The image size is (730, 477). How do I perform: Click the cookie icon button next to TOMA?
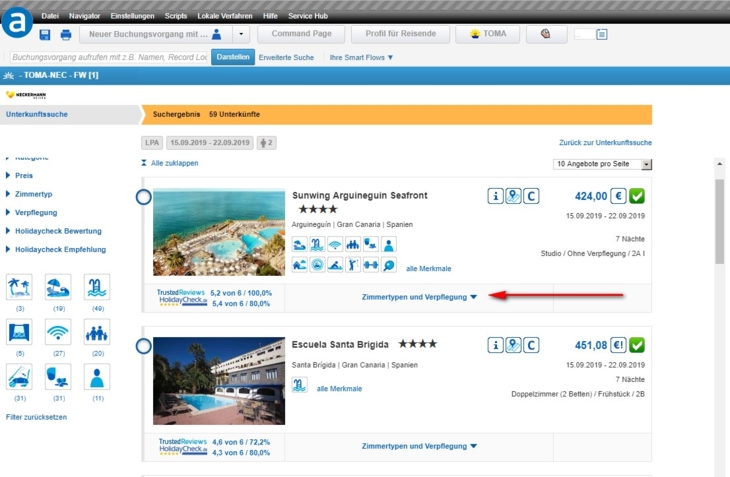click(x=546, y=34)
